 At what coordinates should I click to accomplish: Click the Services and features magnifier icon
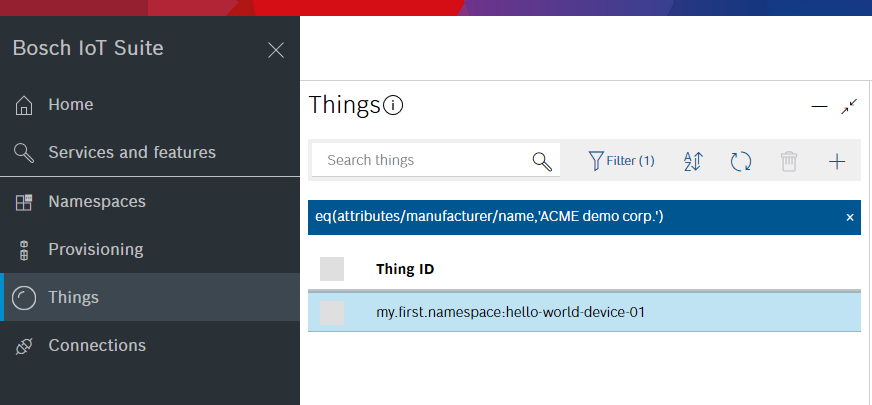[24, 152]
